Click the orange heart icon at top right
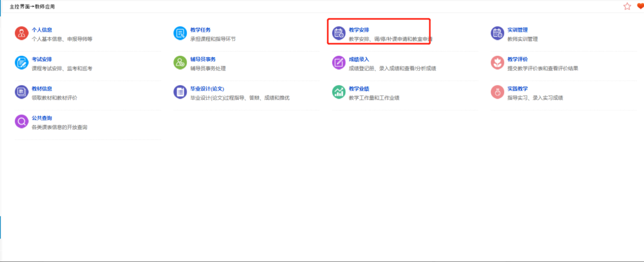This screenshot has width=644, height=262. coord(640,6)
